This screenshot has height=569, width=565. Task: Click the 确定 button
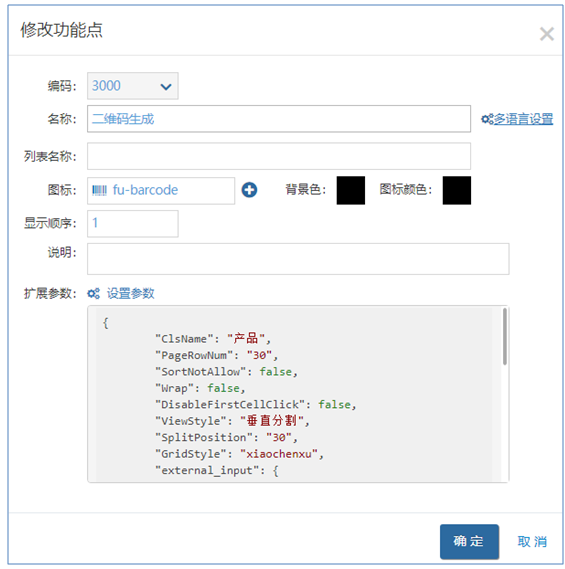pyautogui.click(x=469, y=541)
